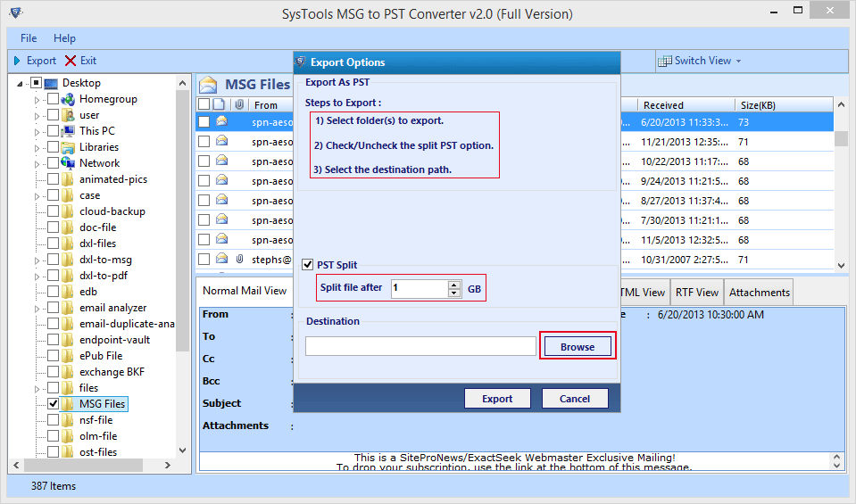Increase split size with up spinner arrow

tap(454, 285)
